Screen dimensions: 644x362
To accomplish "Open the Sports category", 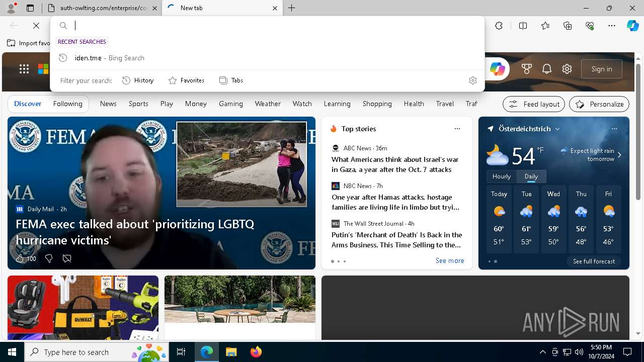I will tap(138, 104).
